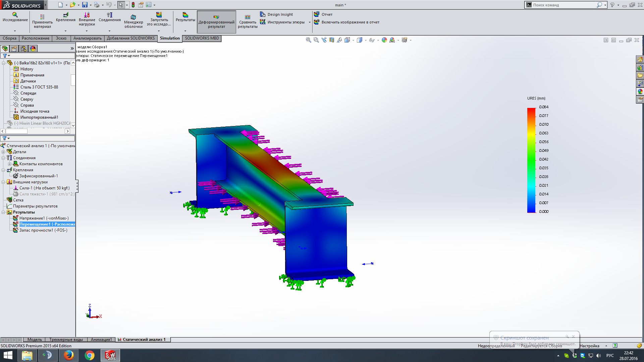Click the appearance icon in the view toolbar
This screenshot has width=644, height=362.
pos(384,40)
